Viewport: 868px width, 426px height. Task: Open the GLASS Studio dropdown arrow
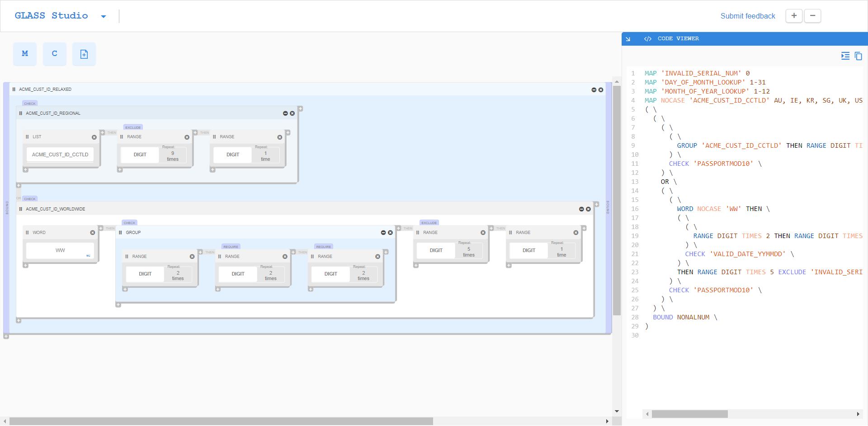point(104,17)
